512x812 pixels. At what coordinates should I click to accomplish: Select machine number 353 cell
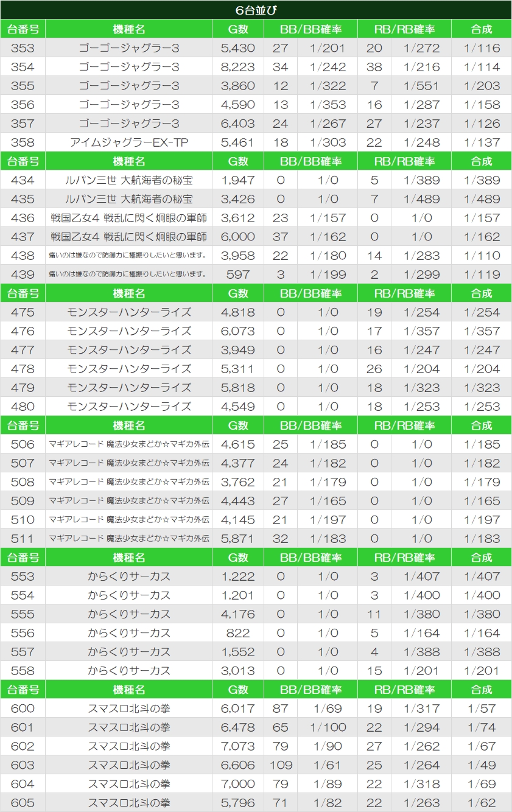click(23, 48)
